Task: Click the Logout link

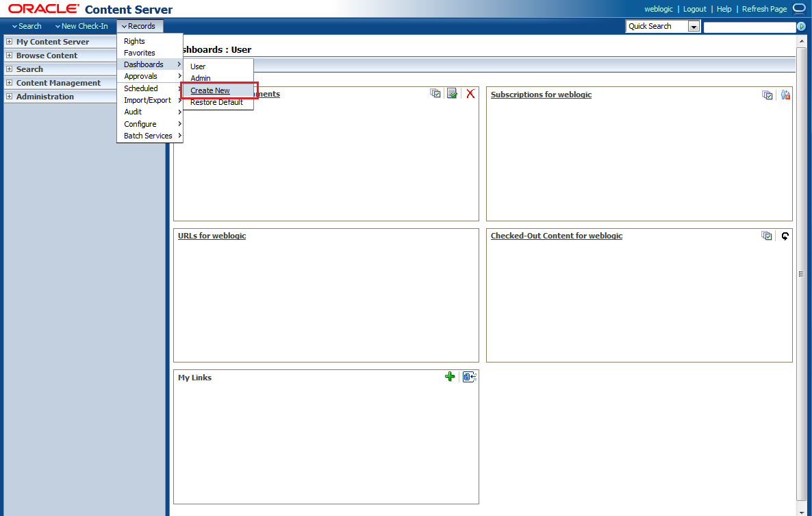Action: [x=694, y=9]
